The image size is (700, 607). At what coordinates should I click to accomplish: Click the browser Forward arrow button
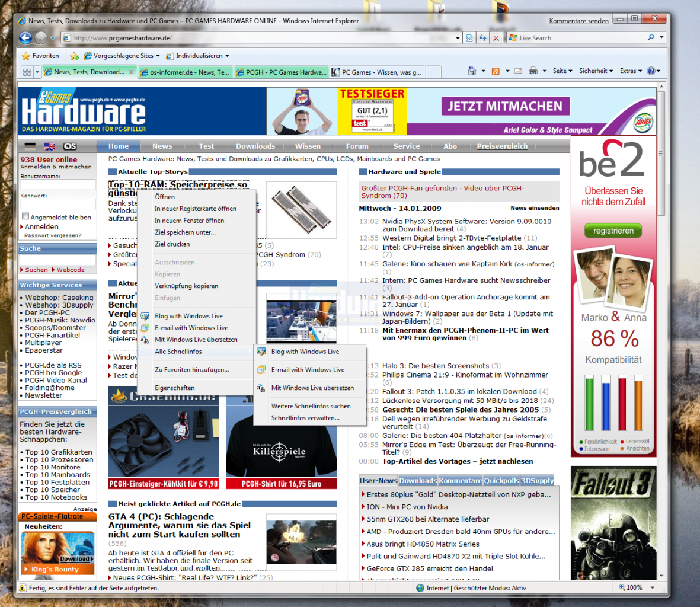[x=41, y=38]
